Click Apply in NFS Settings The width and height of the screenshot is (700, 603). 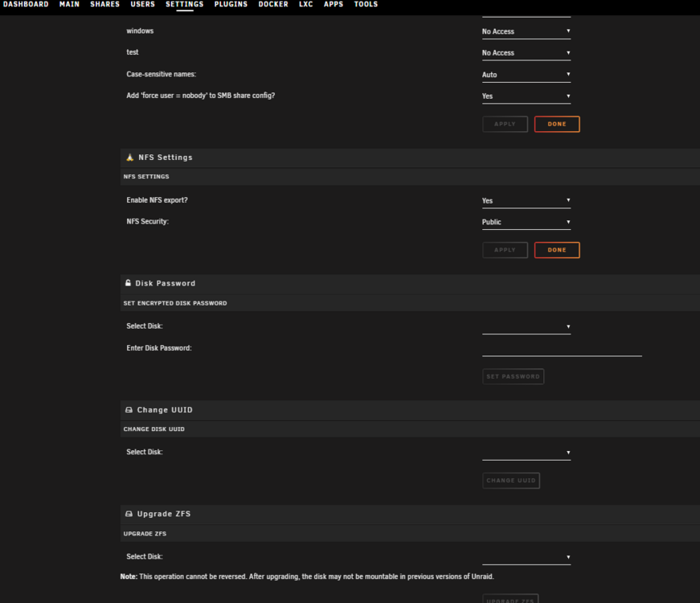[x=505, y=250]
